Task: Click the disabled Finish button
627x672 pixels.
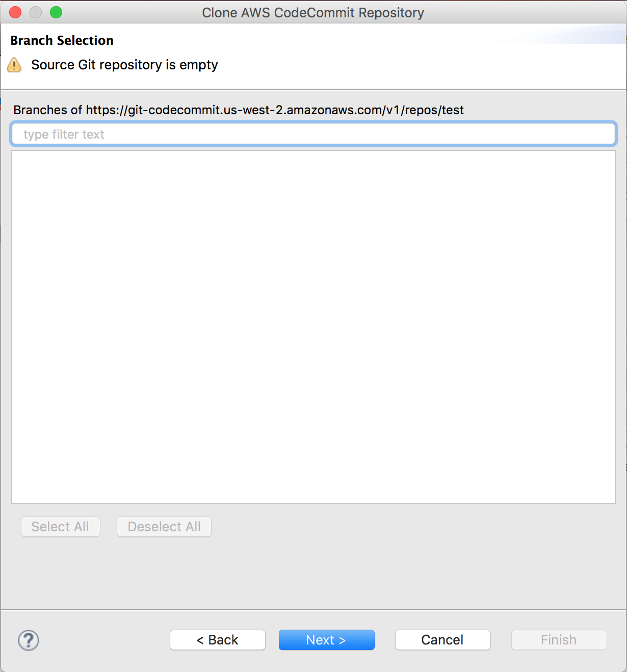Action: pos(559,640)
